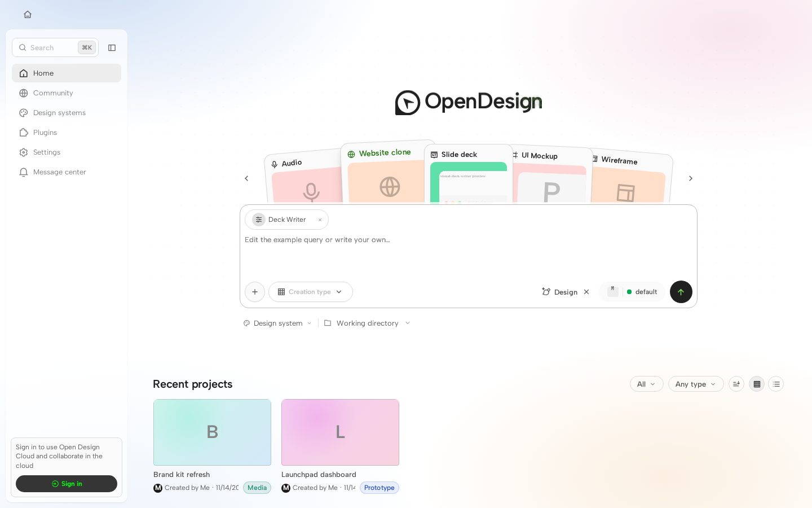Toggle the sidebar panel icon
This screenshot has width=812, height=508.
tap(112, 48)
